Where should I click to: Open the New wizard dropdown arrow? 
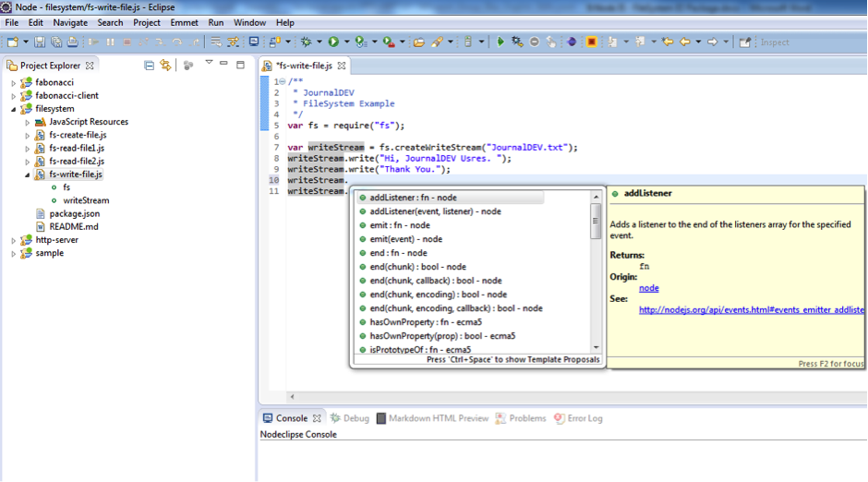click(x=26, y=42)
